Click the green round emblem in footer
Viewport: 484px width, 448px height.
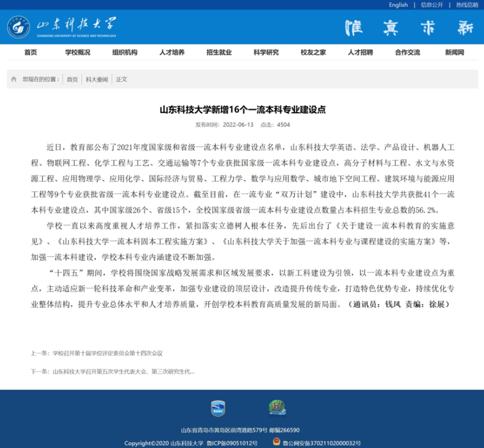pos(277,408)
